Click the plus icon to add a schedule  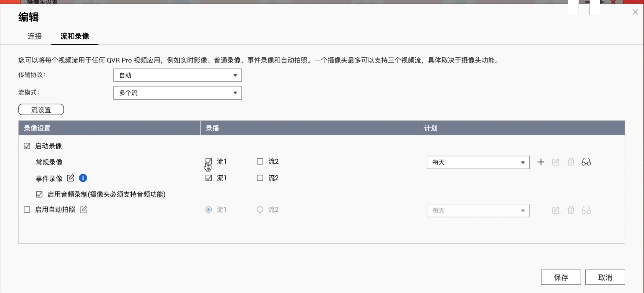click(541, 162)
